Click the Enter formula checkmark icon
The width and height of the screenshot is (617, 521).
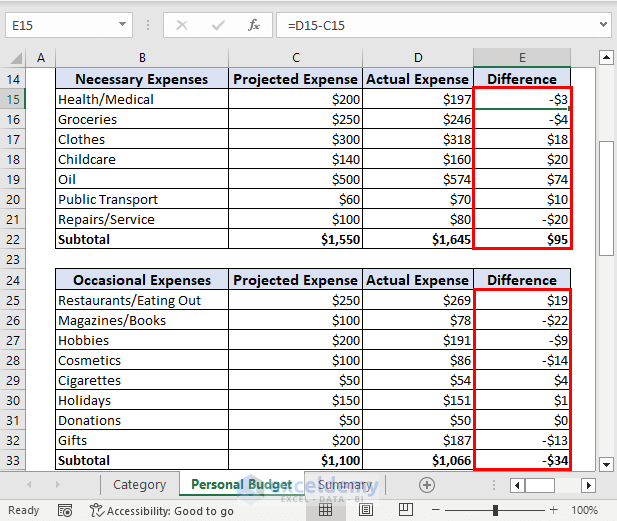pos(218,25)
